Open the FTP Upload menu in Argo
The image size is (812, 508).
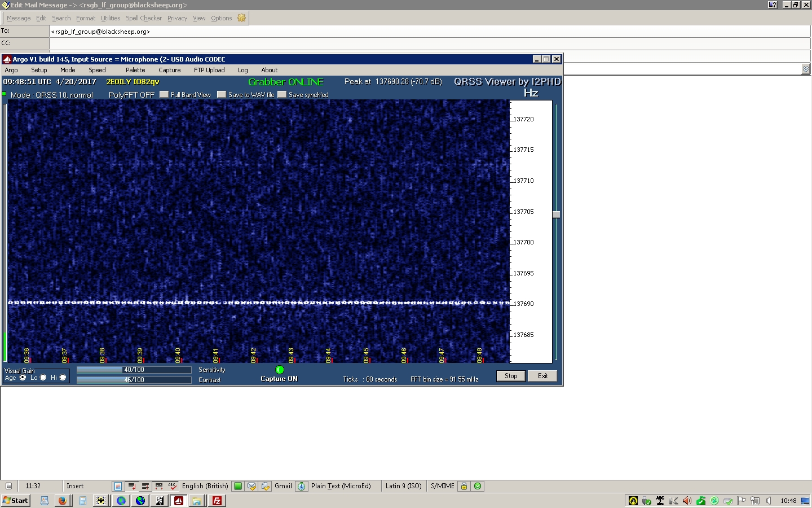209,70
